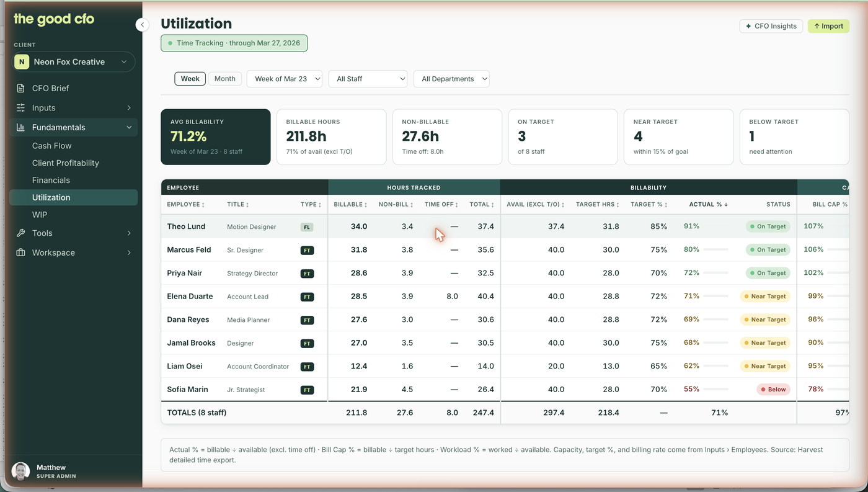Open CFO Insights
The height and width of the screenshot is (492, 868).
(x=771, y=26)
